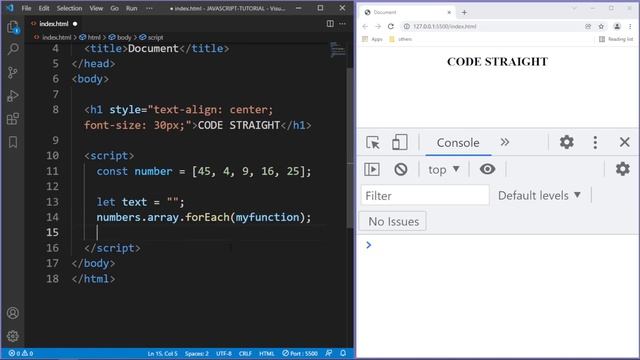
Task: Click the body breadcrumb item
Action: click(120, 37)
